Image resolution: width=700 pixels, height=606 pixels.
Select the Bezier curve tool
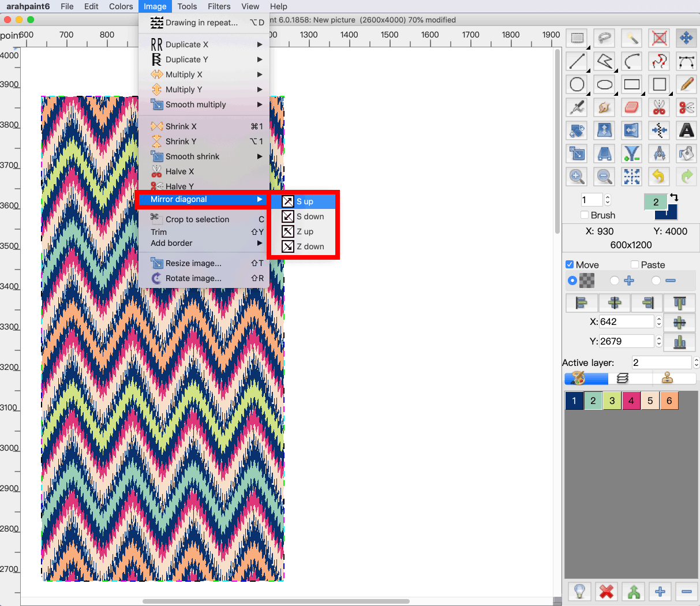[686, 61]
